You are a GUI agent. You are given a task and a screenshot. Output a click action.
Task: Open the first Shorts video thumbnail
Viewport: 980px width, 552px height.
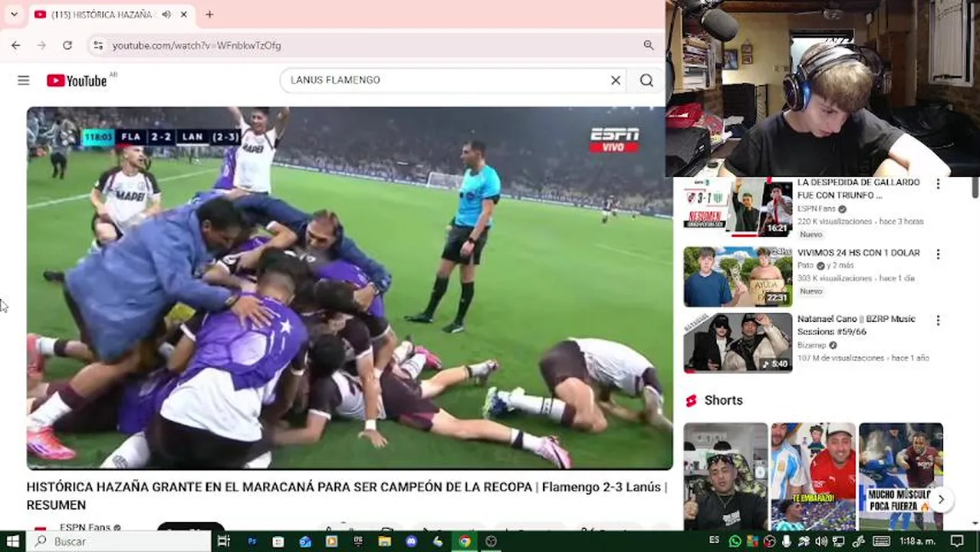(x=725, y=476)
